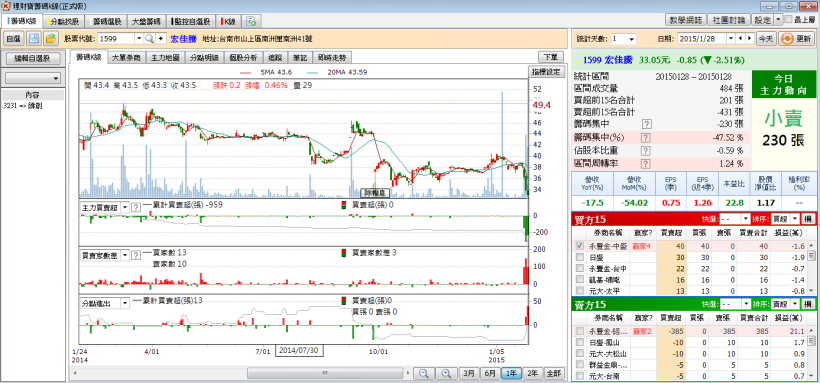The height and width of the screenshot is (383, 820).
Task: Click help icon next to 區間周轉率
Action: coord(646,164)
